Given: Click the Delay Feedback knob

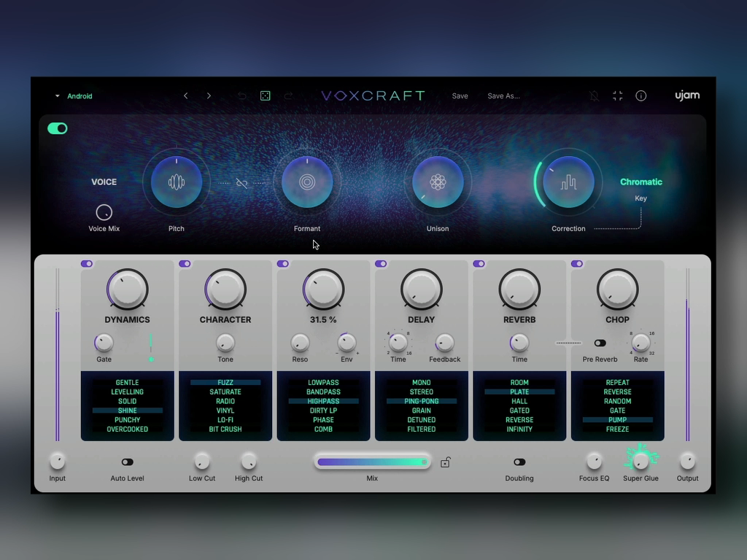Looking at the screenshot, I should coord(444,343).
